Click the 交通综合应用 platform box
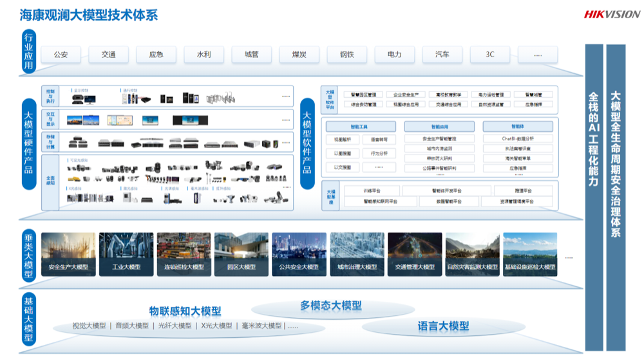This screenshot has width=644, height=361. click(x=448, y=105)
